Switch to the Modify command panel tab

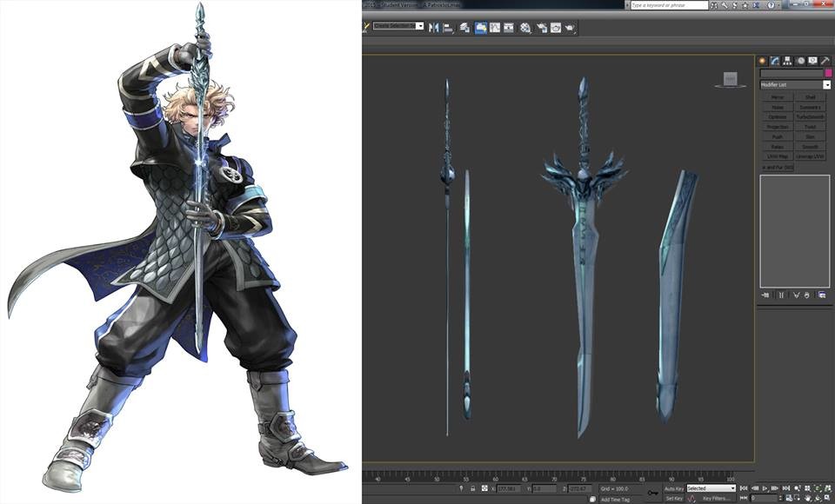775,59
